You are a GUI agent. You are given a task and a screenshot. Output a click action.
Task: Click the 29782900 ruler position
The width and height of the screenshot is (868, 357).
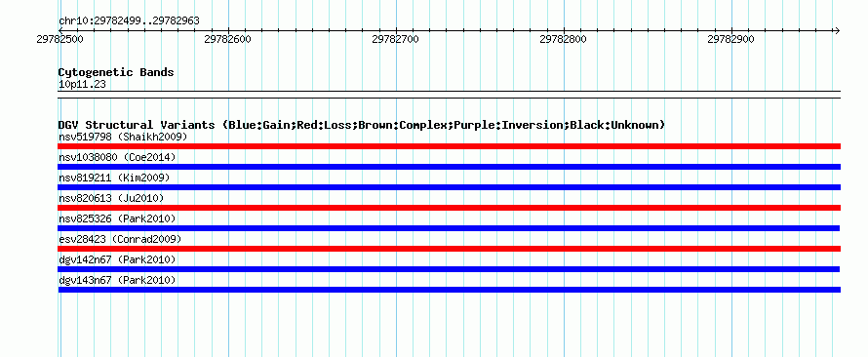(730, 39)
